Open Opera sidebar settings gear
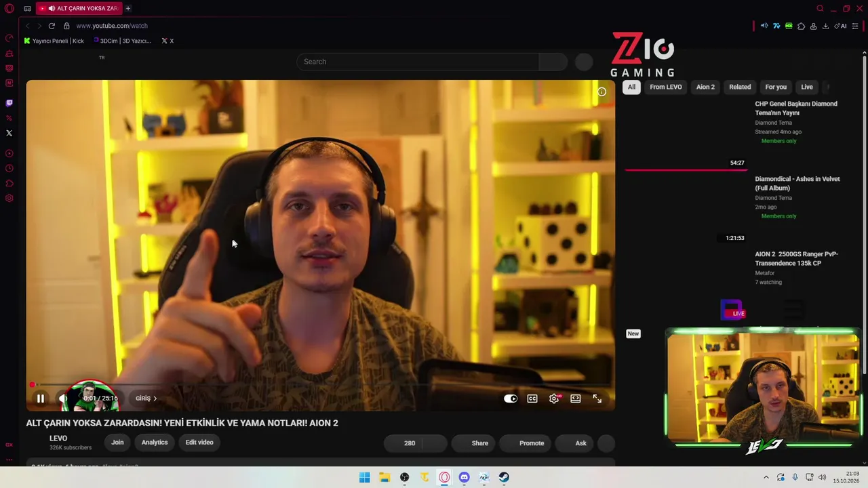 (9, 199)
